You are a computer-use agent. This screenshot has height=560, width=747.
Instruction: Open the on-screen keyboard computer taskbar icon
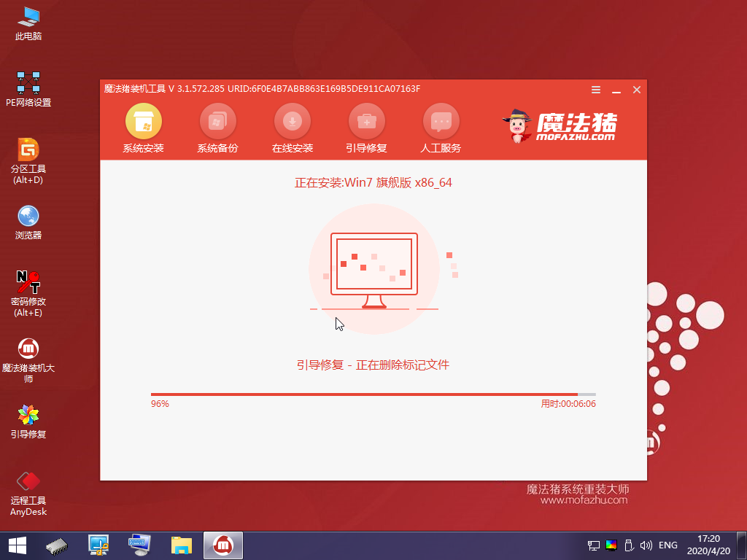coord(139,545)
